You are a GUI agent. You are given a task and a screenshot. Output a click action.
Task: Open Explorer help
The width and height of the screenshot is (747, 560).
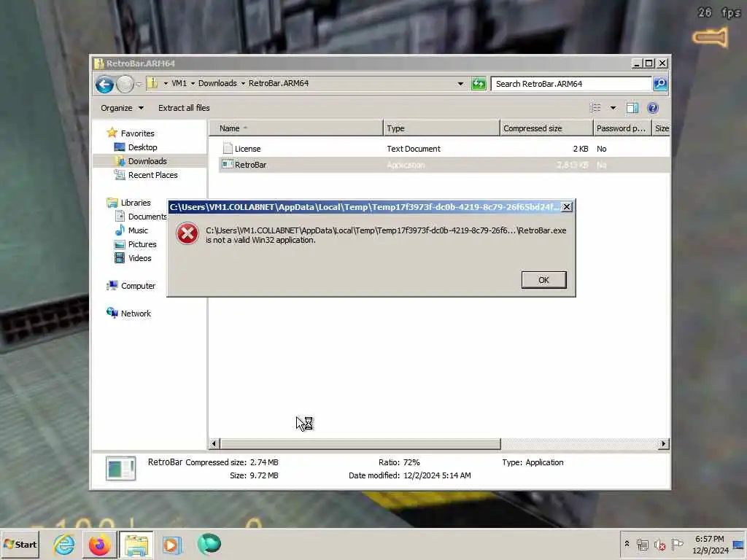(x=653, y=108)
